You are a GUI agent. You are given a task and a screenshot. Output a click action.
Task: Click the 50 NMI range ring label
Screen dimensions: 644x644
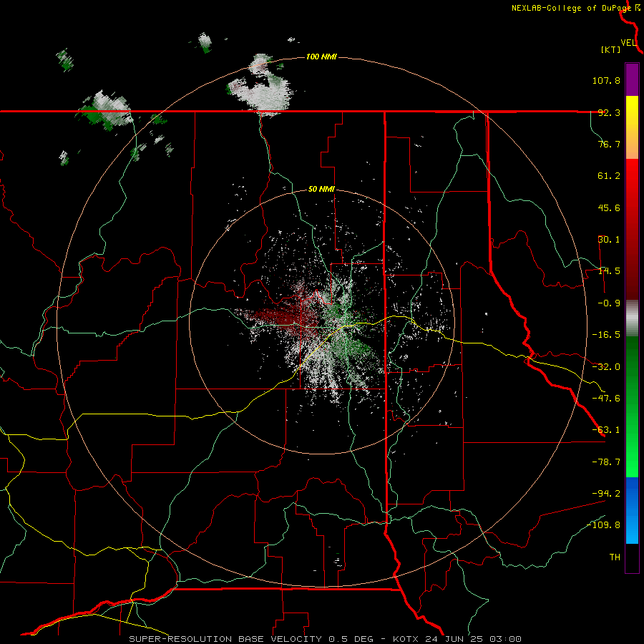tap(321, 189)
